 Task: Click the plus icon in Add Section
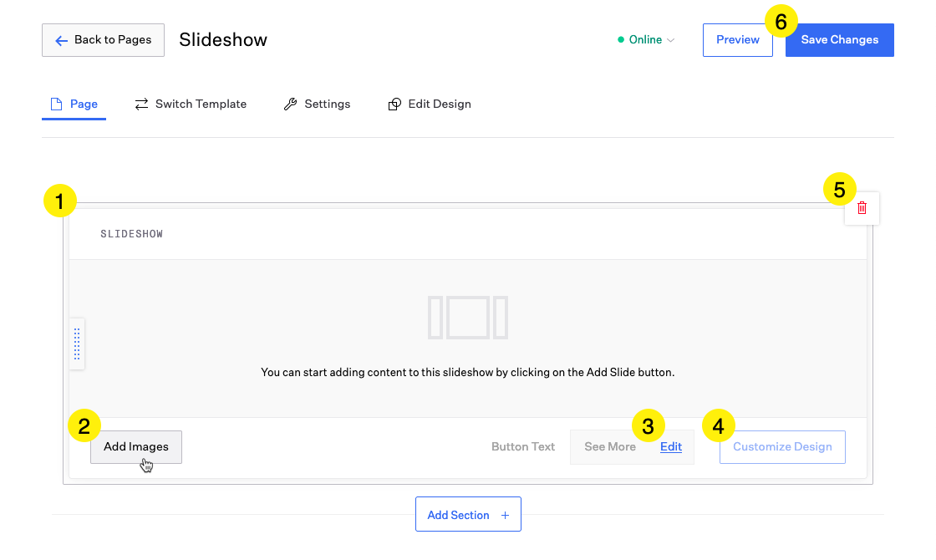[x=505, y=516]
